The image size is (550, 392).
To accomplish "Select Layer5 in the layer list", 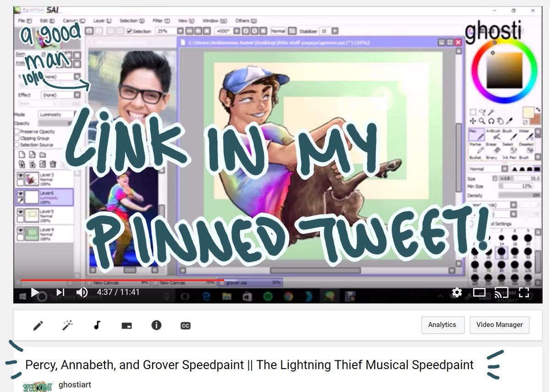I will click(x=44, y=215).
